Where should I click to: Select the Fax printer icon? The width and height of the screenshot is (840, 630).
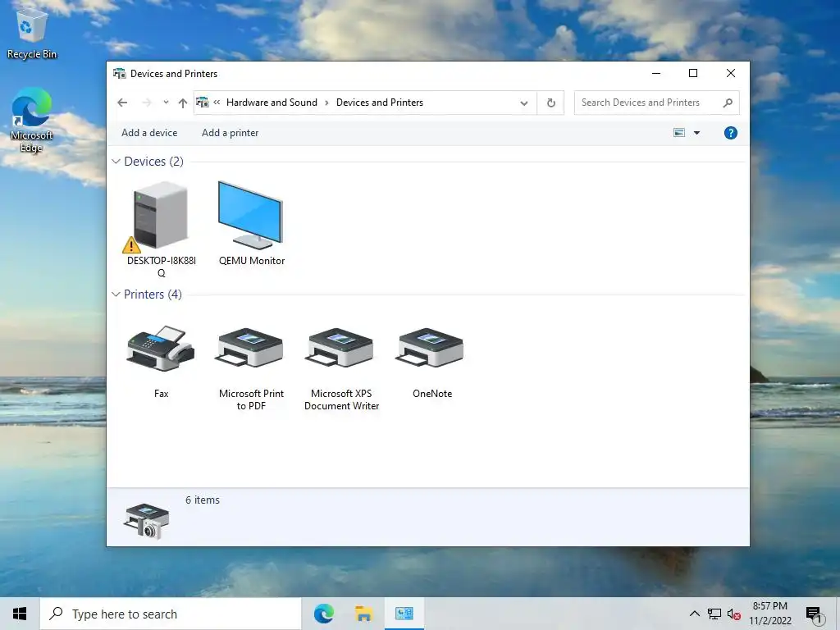click(x=161, y=348)
